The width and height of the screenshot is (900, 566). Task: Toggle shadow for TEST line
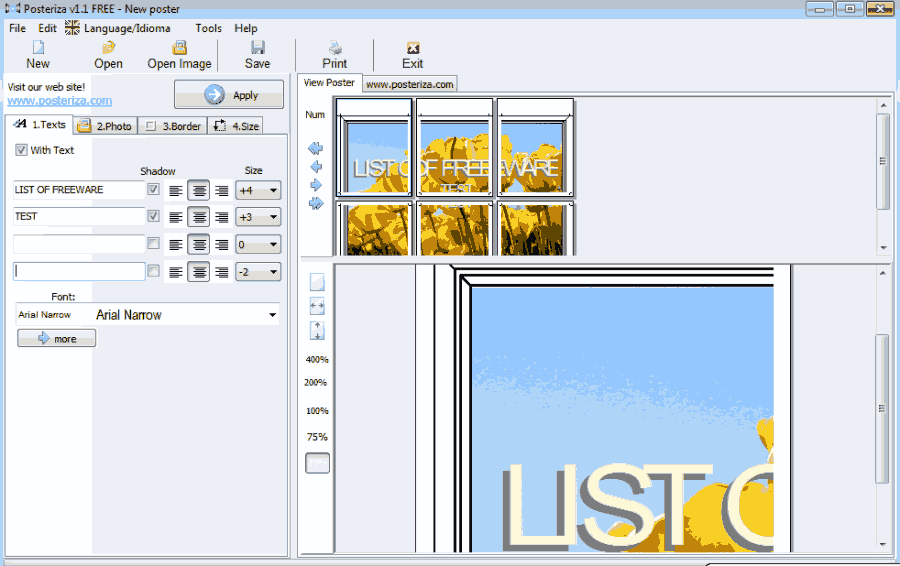pos(153,216)
